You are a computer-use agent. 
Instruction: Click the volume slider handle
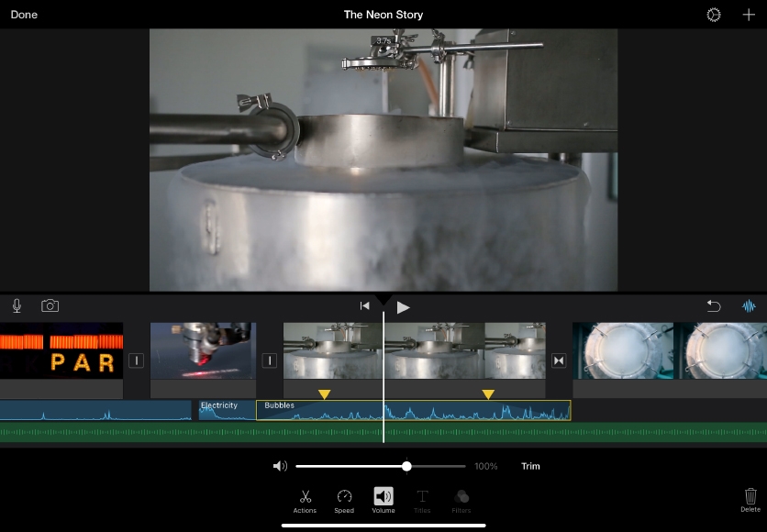(x=406, y=466)
